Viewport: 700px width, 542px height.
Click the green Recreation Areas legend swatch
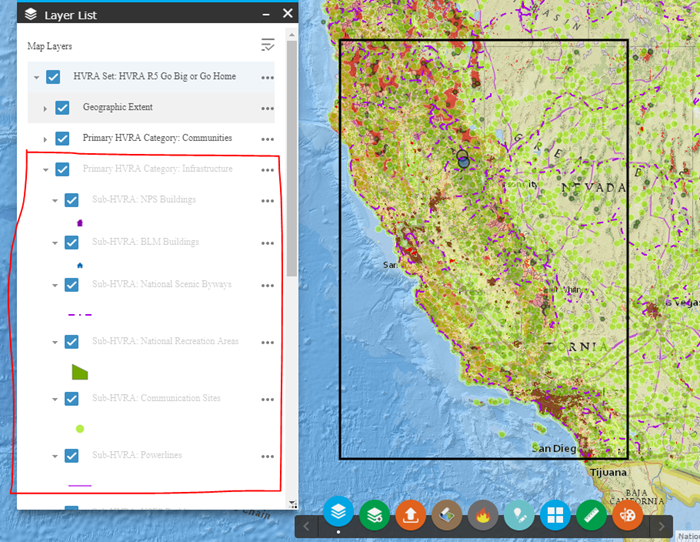point(80,372)
